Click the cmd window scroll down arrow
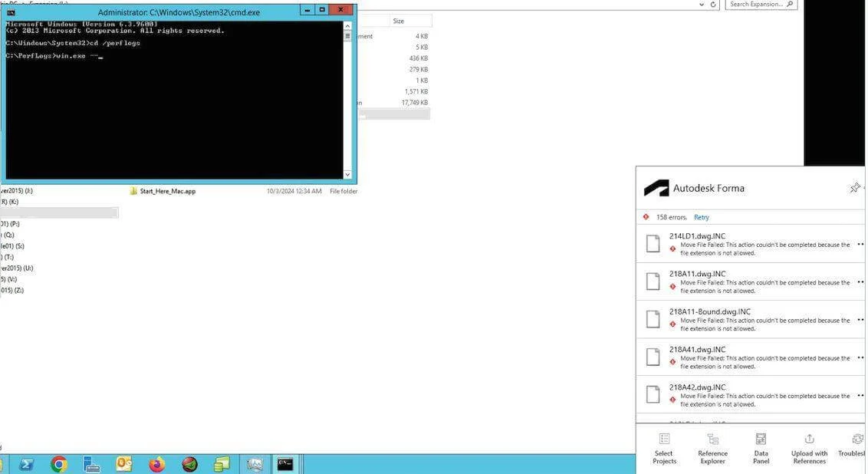Viewport: 868px width, 474px height. pos(347,174)
